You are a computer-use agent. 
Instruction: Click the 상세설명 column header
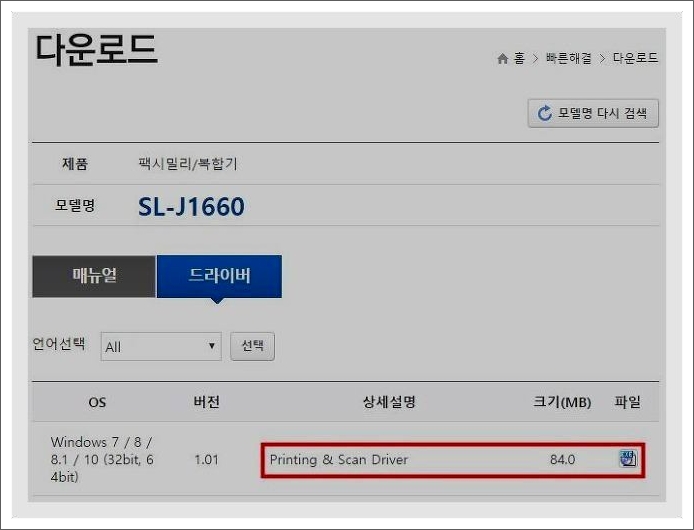tap(389, 402)
